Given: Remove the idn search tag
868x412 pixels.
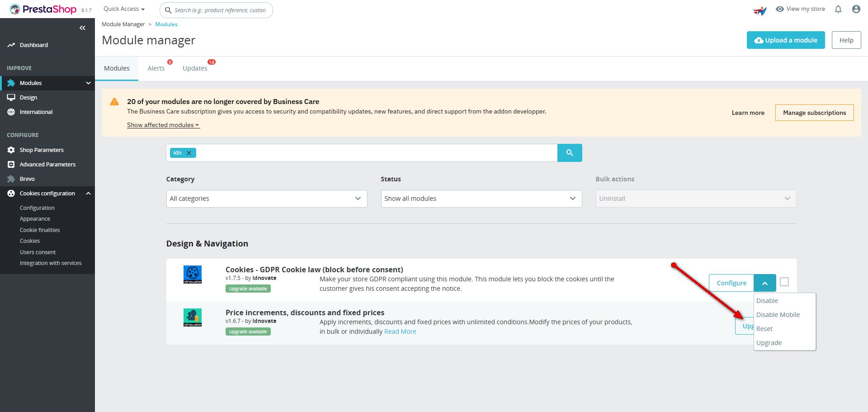Looking at the screenshot, I should click(x=189, y=153).
